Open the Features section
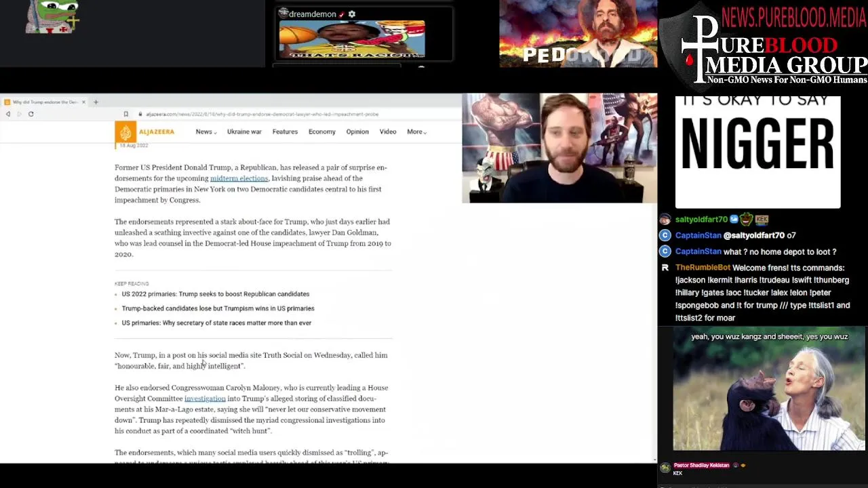Screen dimensions: 868x488 pos(285,131)
